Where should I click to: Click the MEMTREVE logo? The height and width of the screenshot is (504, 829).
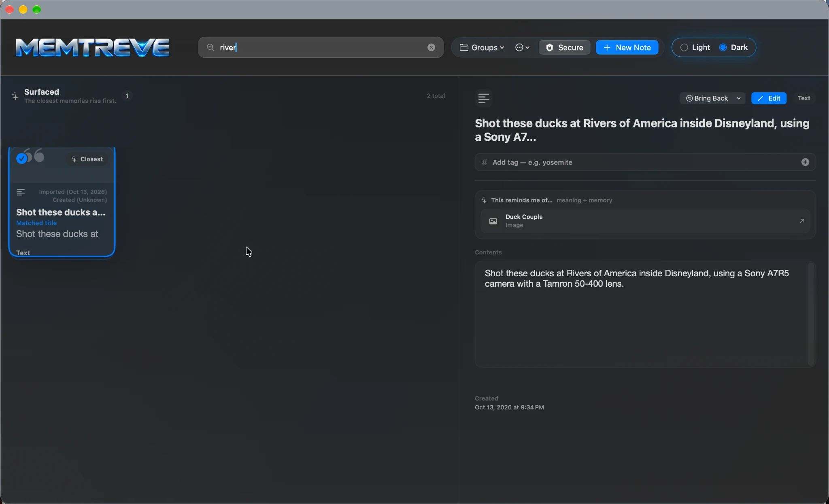(92, 47)
